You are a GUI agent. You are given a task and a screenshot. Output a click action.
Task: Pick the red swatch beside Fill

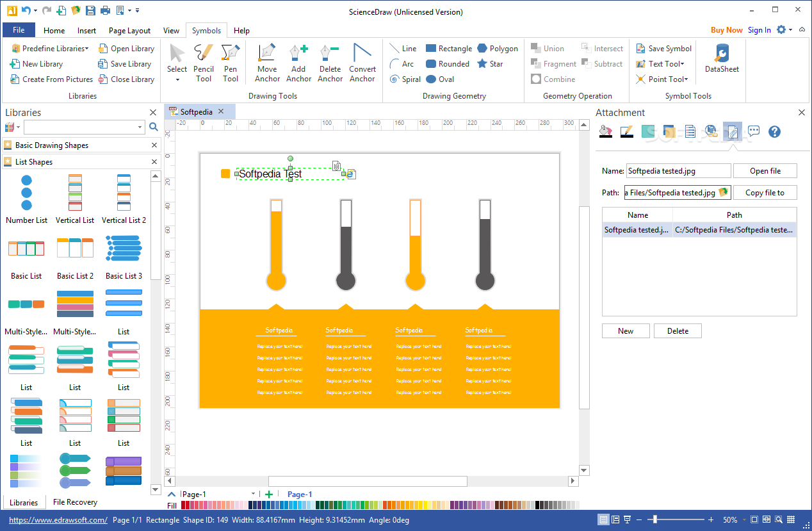click(x=183, y=505)
